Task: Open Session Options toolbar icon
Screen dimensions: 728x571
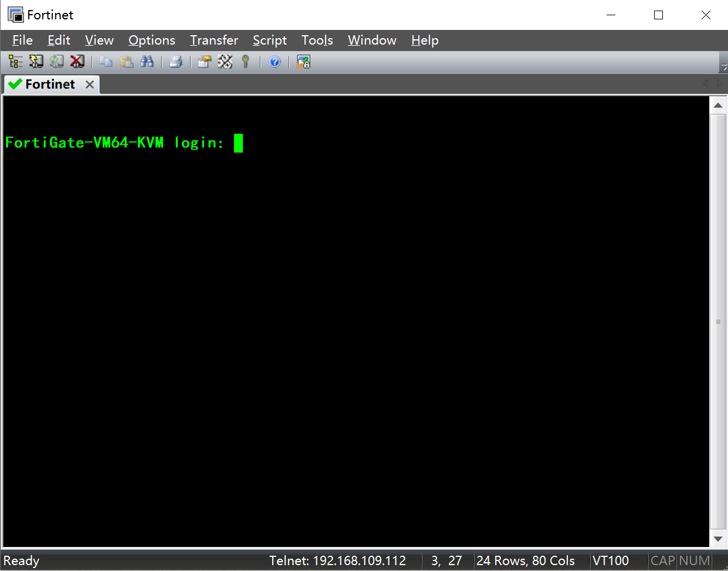Action: (x=205, y=62)
